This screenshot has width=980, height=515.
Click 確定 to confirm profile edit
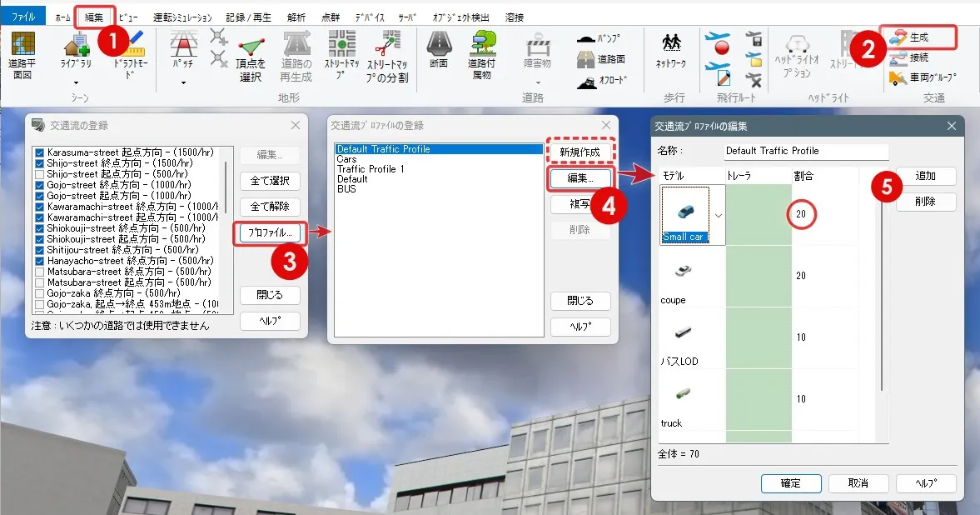click(790, 483)
